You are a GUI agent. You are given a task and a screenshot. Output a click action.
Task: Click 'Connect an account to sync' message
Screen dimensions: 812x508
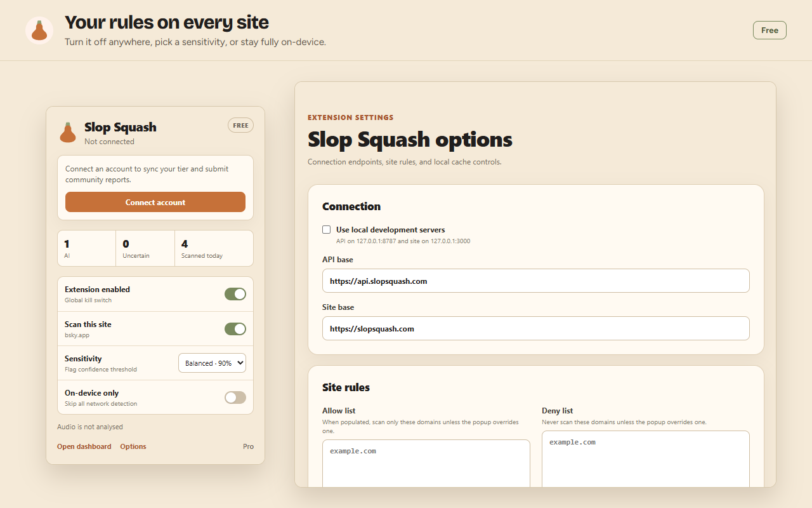pyautogui.click(x=147, y=174)
